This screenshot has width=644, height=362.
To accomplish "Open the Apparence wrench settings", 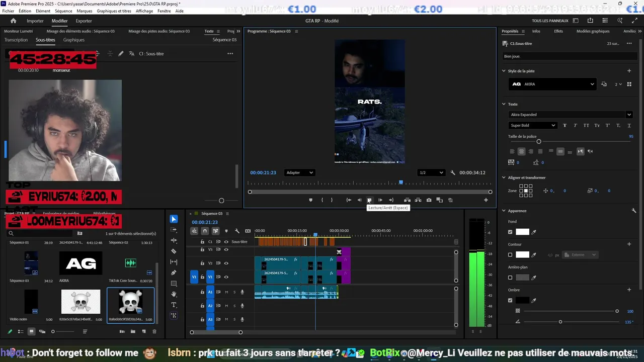I will coord(634,211).
